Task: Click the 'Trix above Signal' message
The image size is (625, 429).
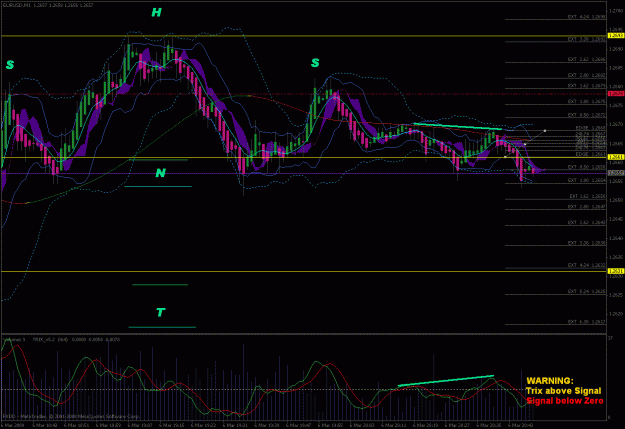Action: pos(563,391)
